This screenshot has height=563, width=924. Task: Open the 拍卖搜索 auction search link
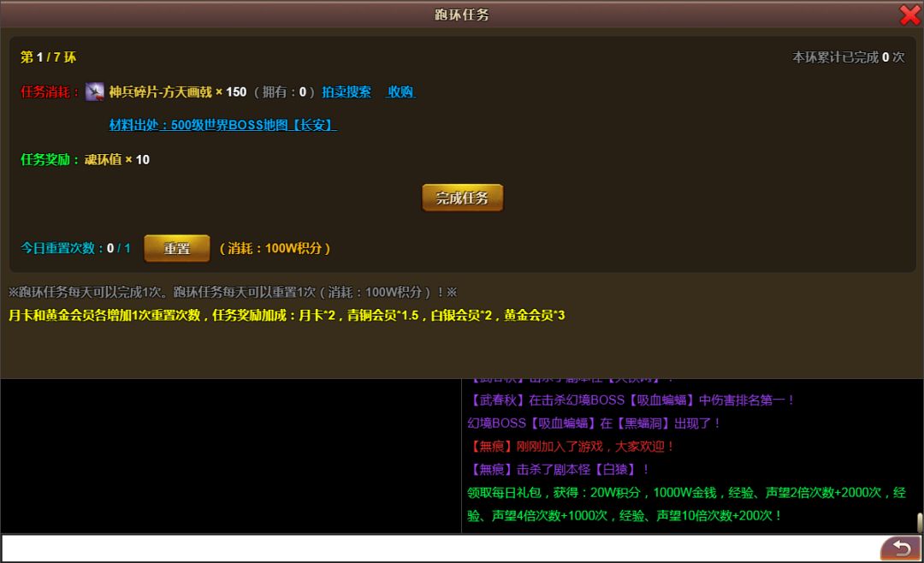coord(346,92)
